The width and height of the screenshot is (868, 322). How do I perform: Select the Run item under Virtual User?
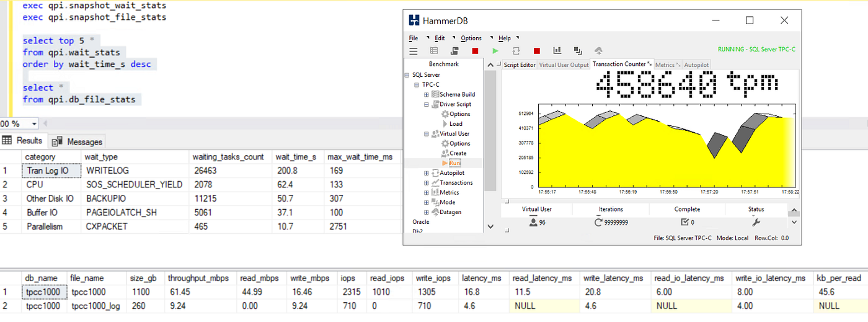pos(454,163)
